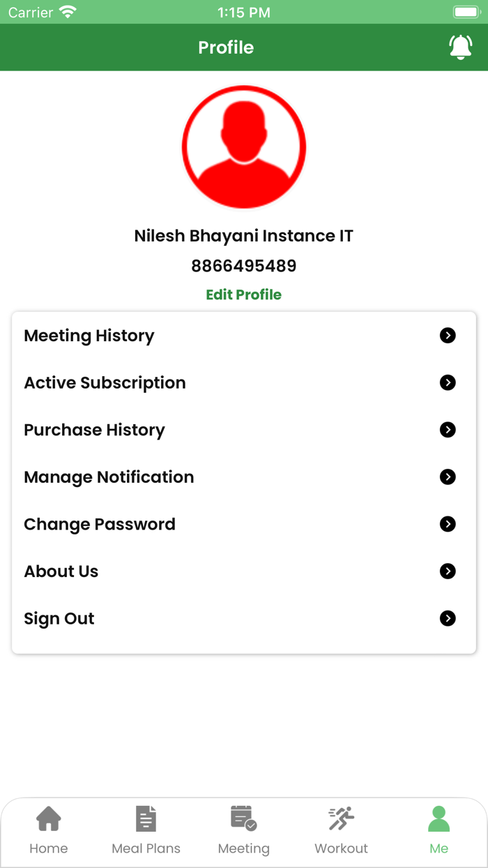Open Manage Notification settings row
This screenshot has height=868, width=488.
(109, 477)
